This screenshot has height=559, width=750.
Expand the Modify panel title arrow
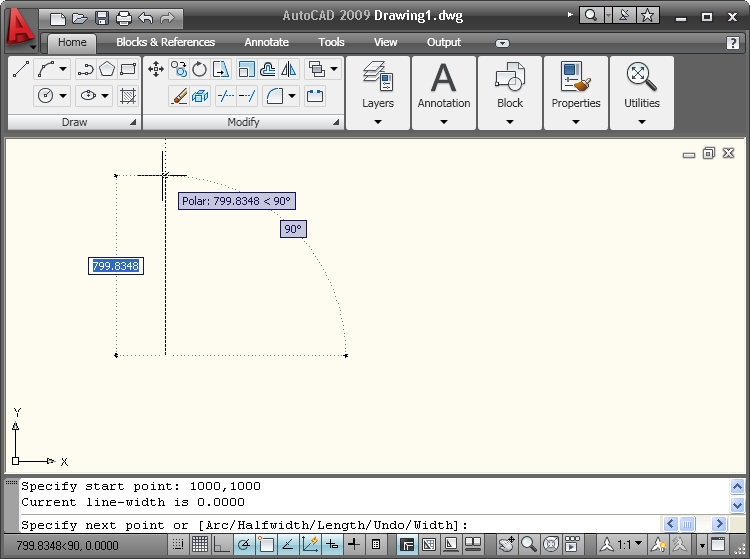coord(336,122)
